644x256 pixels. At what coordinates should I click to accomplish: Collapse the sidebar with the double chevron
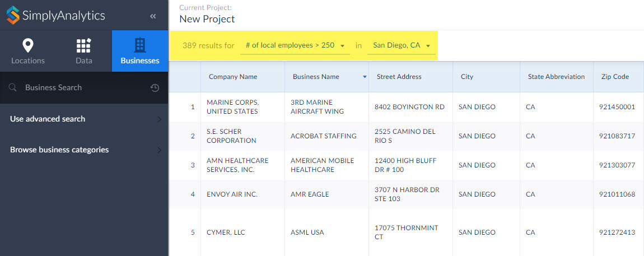click(x=153, y=16)
